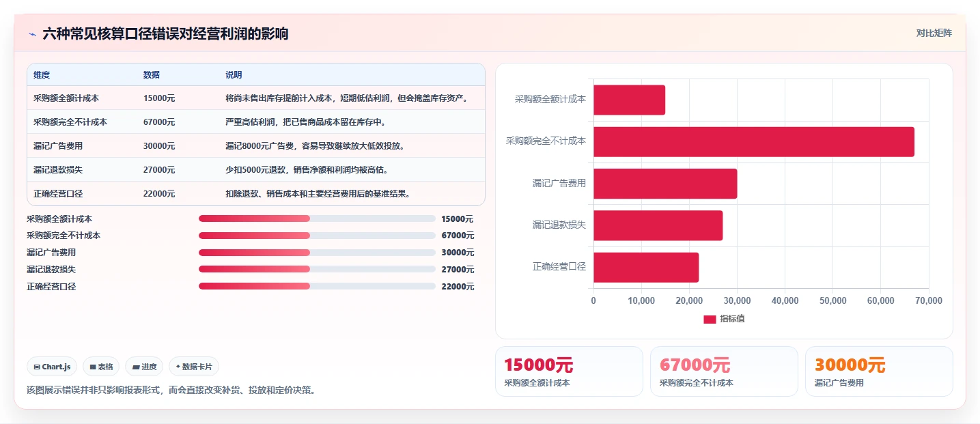Click the 22000元 progress value

tap(458, 287)
